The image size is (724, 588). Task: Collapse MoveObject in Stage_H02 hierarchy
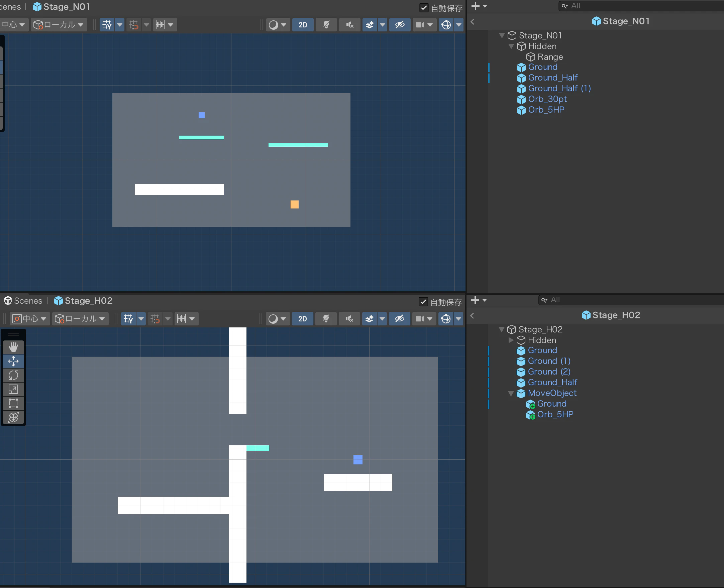[x=511, y=393]
